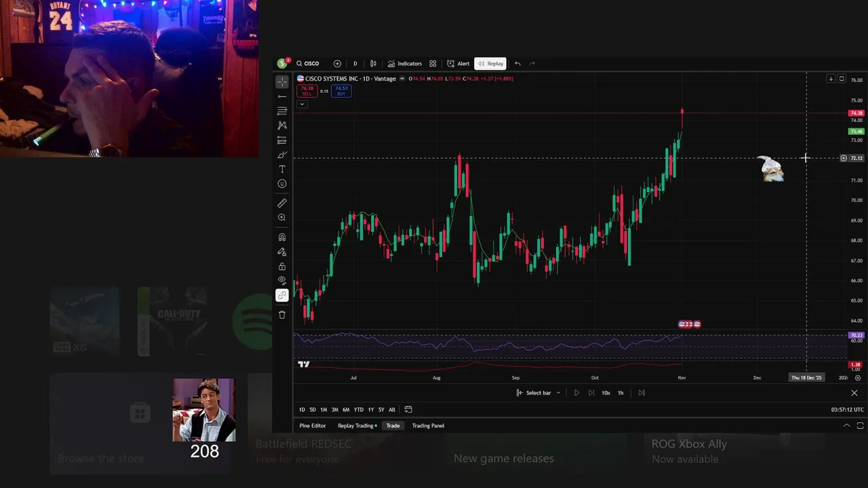The image size is (868, 488).
Task: Click the red 74.38 SELL button
Action: coord(307,91)
